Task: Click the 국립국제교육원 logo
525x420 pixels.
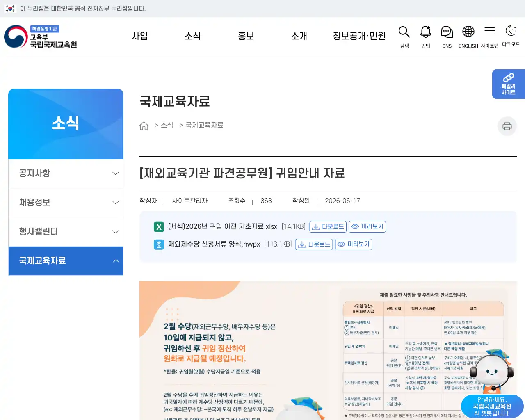Action: point(41,37)
